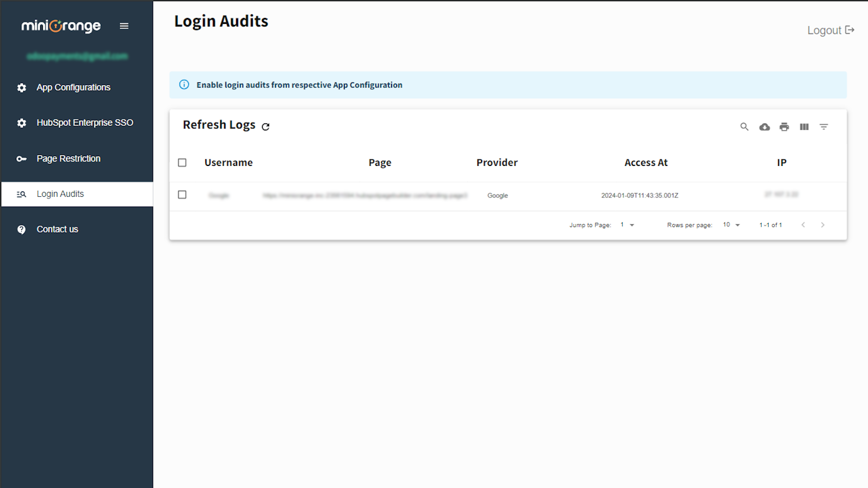Select App Configurations in the sidebar
The image size is (868, 488).
tap(73, 87)
